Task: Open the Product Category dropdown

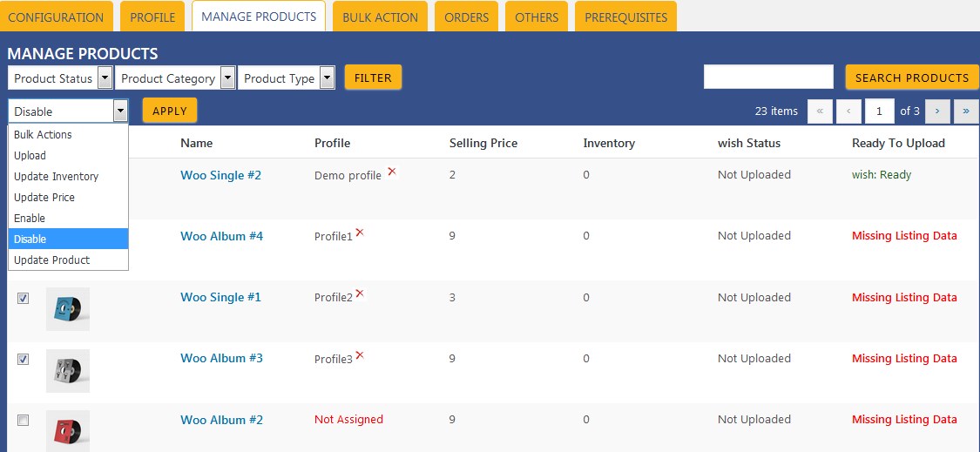Action: pos(175,78)
